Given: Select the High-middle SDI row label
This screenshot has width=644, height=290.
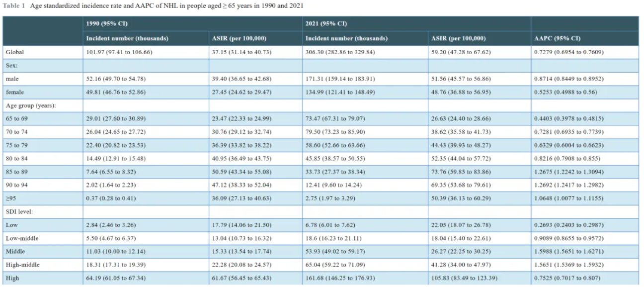Looking at the screenshot, I should point(23,265).
